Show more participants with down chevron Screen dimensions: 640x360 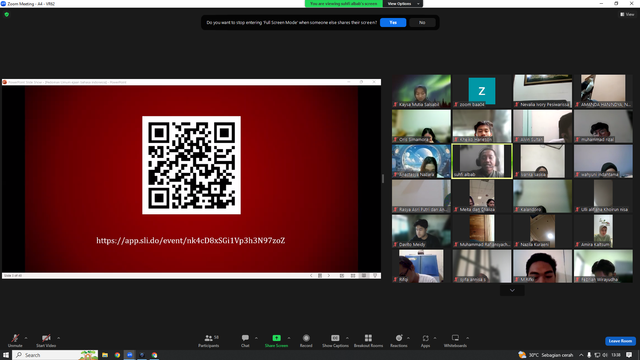pyautogui.click(x=512, y=290)
